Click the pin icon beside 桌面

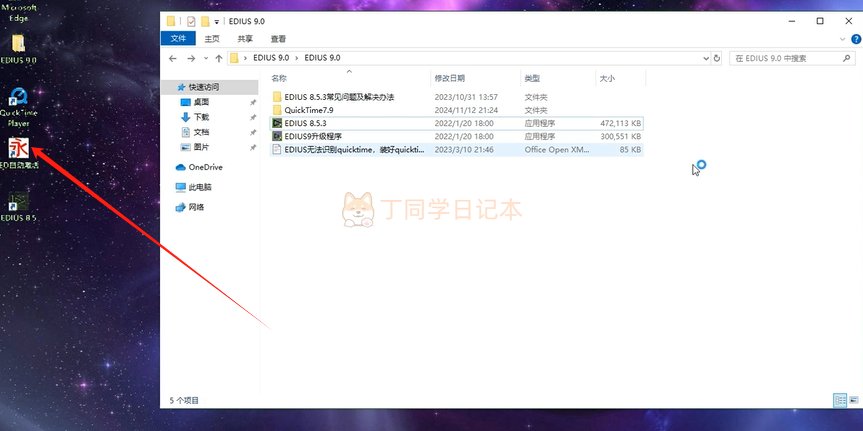[x=253, y=102]
